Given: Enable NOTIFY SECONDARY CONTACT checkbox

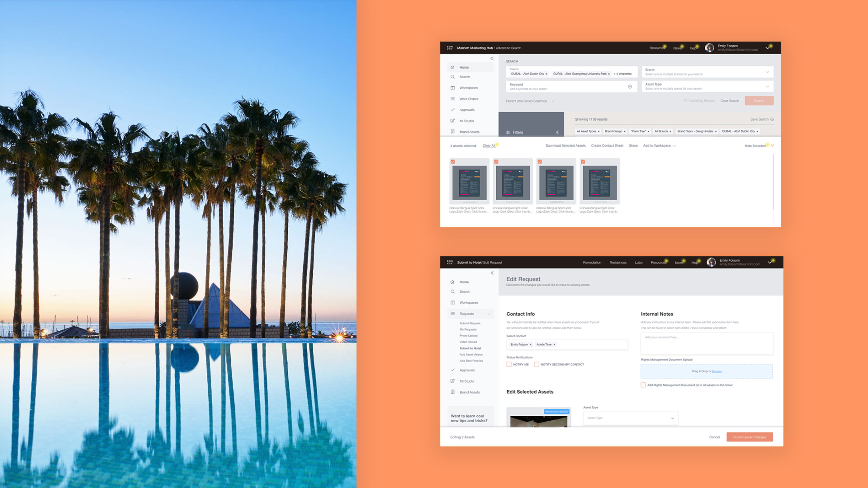Looking at the screenshot, I should coord(536,364).
